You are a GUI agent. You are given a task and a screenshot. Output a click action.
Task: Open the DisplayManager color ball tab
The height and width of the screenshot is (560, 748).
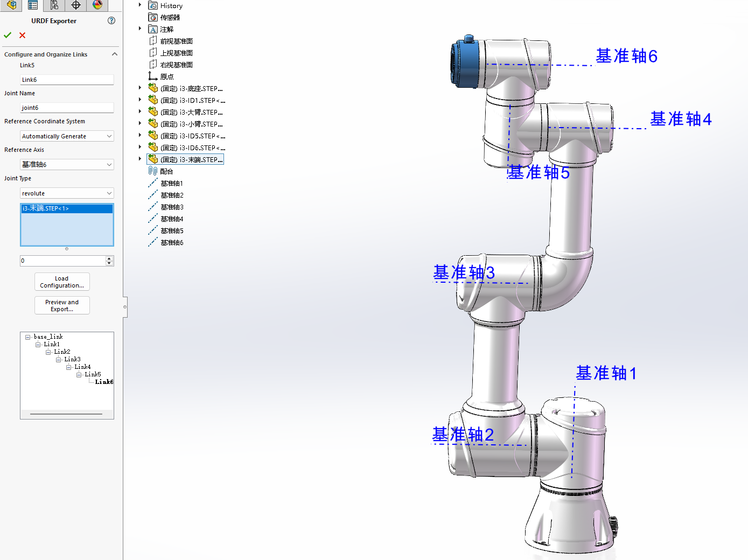pos(97,5)
